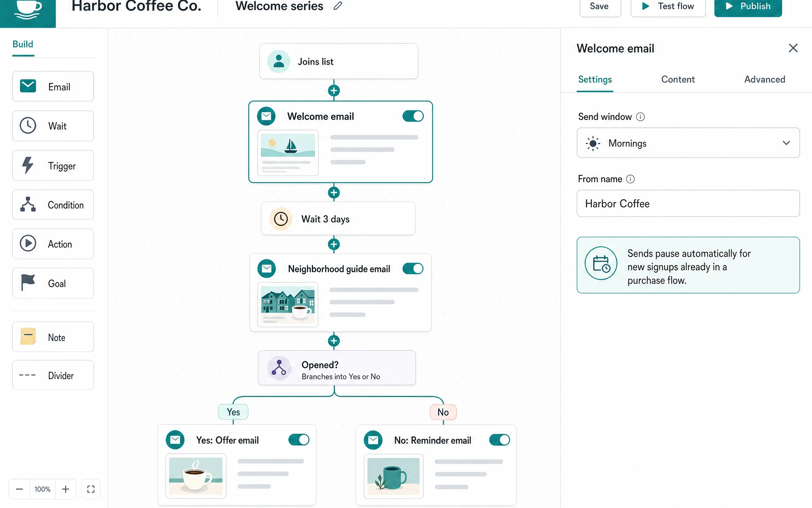812x508 pixels.
Task: Click the Welcome email sailboat thumbnail
Action: (288, 153)
